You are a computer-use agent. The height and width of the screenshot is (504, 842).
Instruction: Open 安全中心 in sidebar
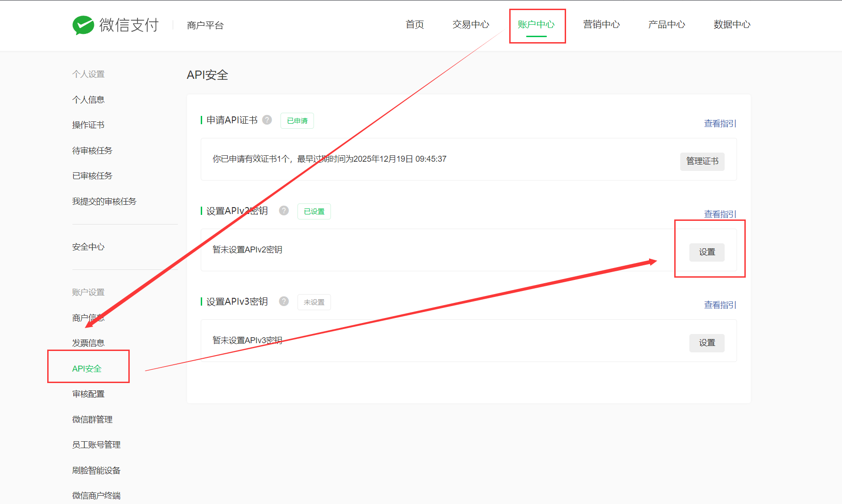pyautogui.click(x=88, y=247)
